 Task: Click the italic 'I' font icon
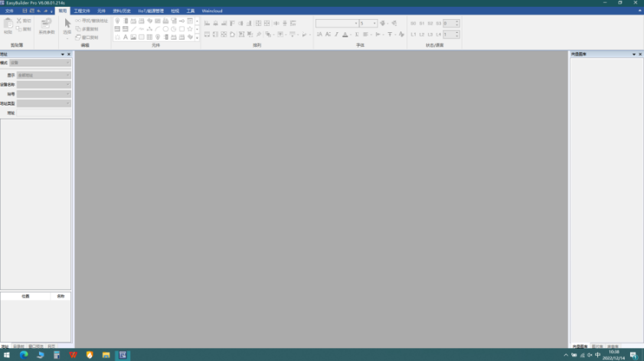[x=336, y=34]
